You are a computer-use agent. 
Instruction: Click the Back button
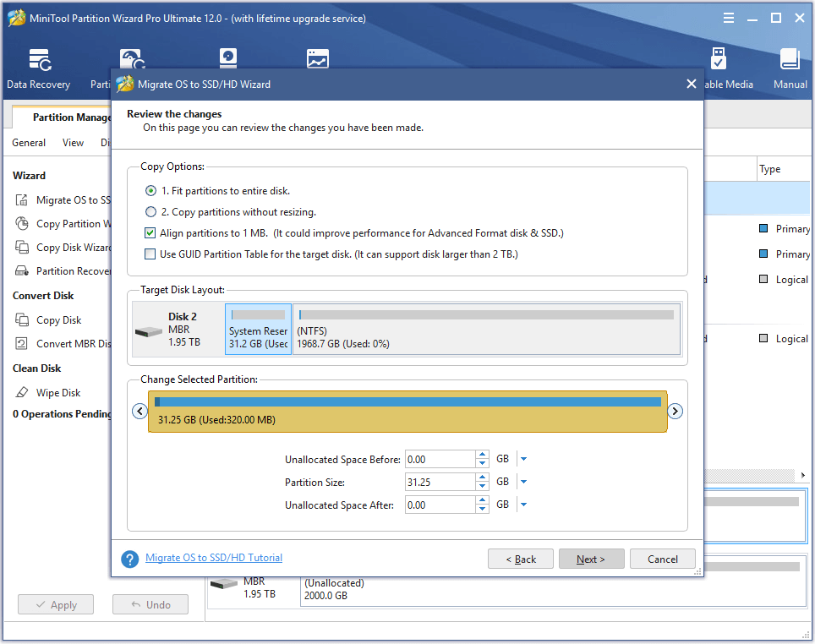point(520,559)
